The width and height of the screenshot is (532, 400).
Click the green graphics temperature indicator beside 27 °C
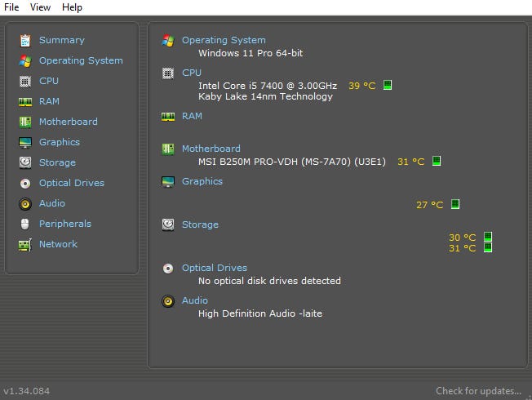point(455,204)
